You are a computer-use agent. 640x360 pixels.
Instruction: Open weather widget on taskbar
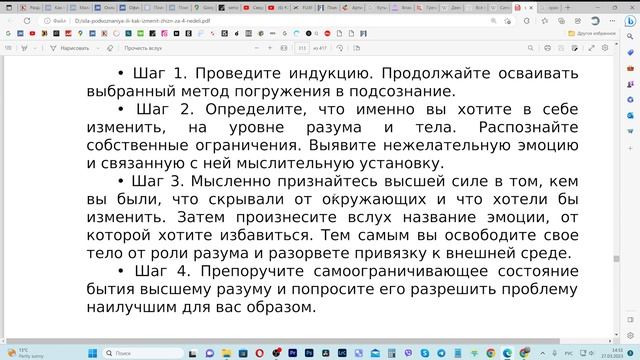[24, 353]
